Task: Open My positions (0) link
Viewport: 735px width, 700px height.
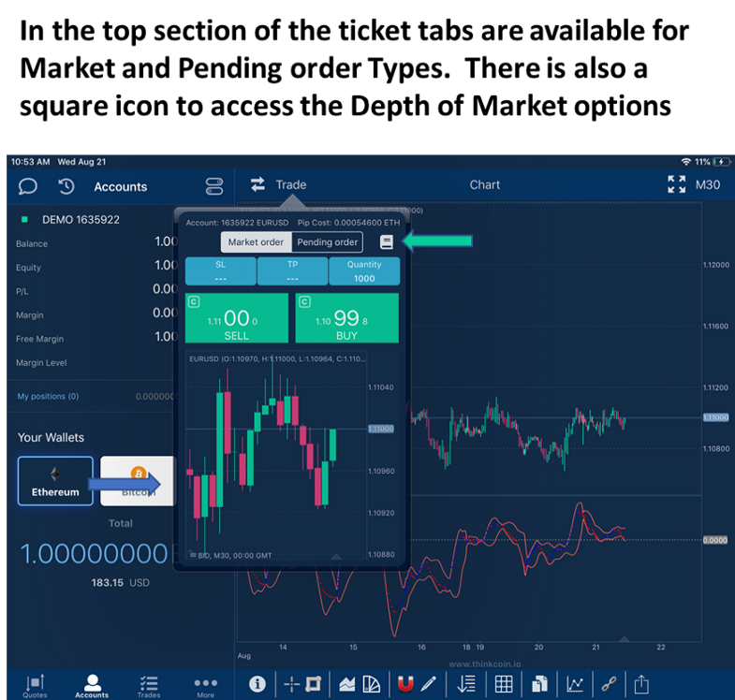Action: coord(48,397)
